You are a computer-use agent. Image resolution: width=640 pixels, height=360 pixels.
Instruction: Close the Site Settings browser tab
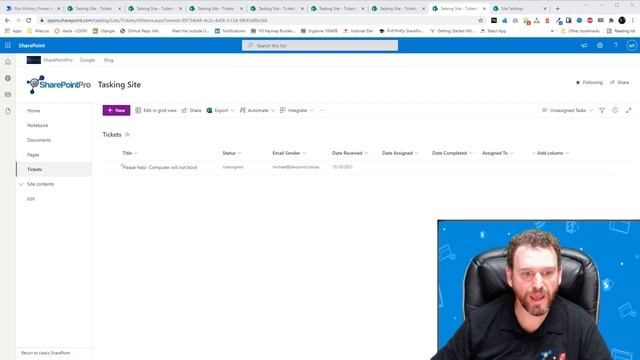pyautogui.click(x=544, y=9)
